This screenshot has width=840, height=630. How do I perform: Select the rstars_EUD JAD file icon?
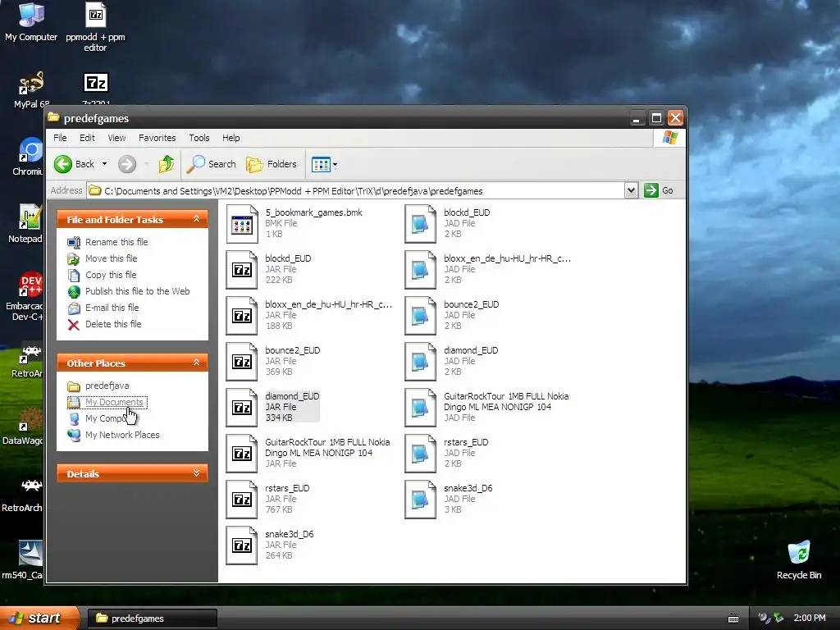point(421,454)
